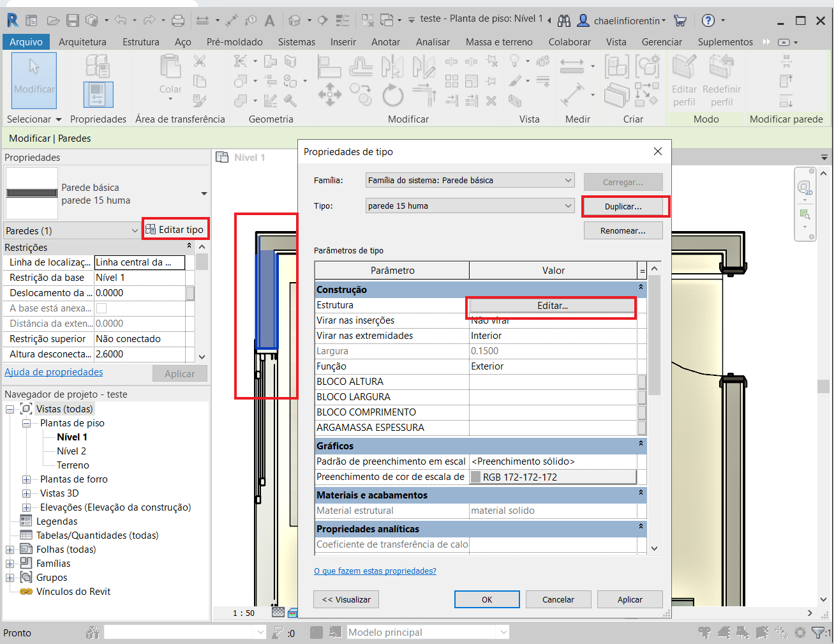
Task: Switch to the Gerenciar ribbon tab
Action: [x=662, y=42]
